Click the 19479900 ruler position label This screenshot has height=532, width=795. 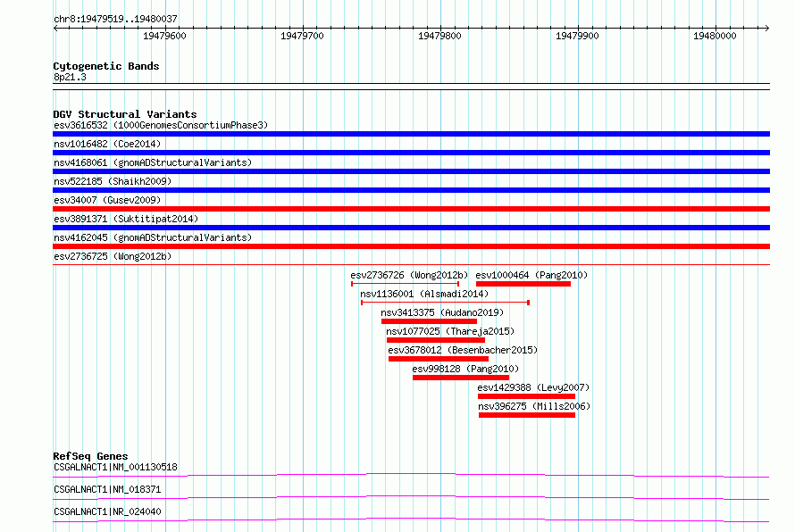577,36
